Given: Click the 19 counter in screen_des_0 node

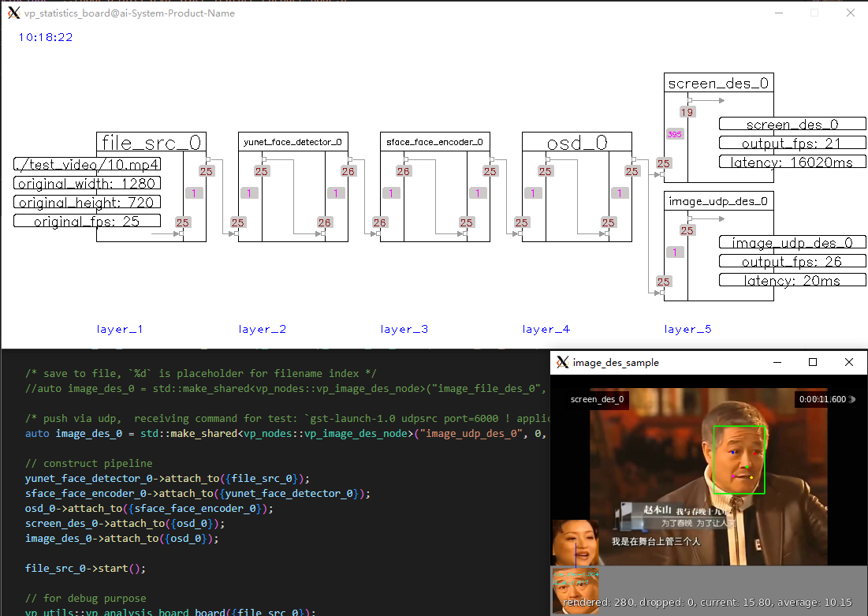Looking at the screenshot, I should tap(687, 112).
